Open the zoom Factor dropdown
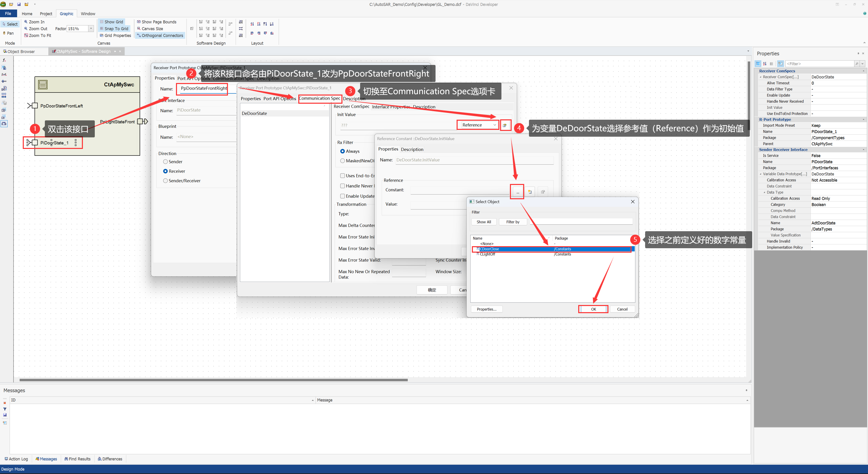The width and height of the screenshot is (868, 474). (x=91, y=29)
